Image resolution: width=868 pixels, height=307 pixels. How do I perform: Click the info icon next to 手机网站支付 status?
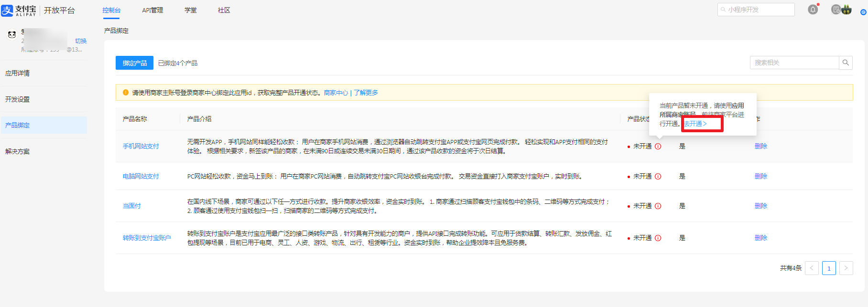(658, 146)
